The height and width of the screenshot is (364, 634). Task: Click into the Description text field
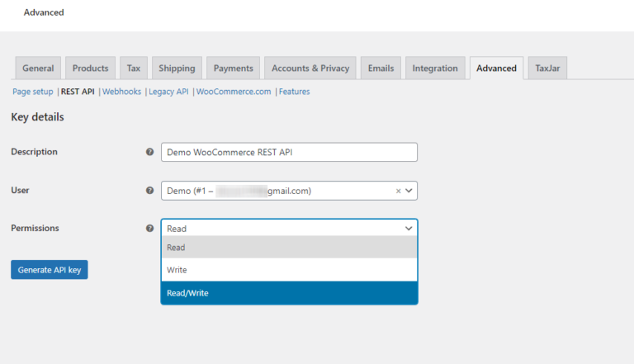pyautogui.click(x=289, y=152)
